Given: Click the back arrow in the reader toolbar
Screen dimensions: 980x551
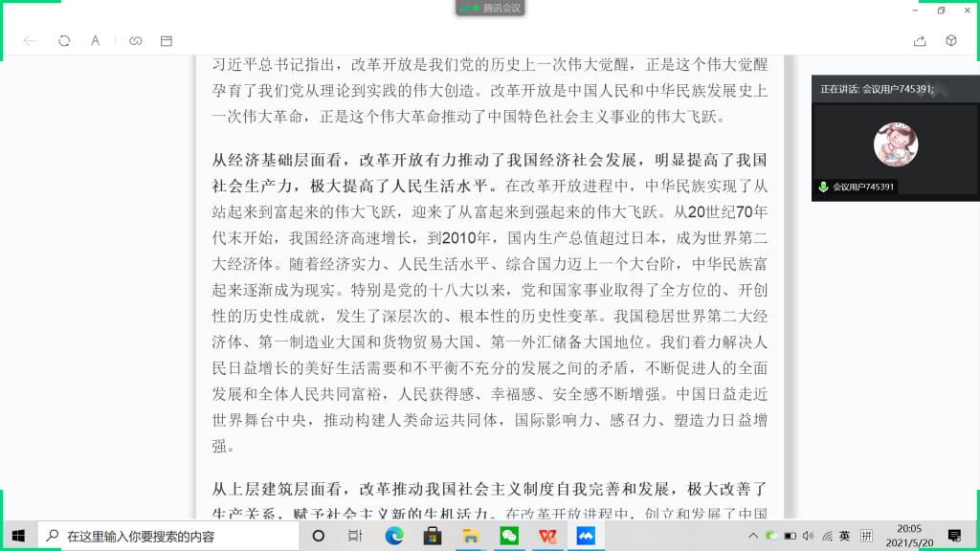Looking at the screenshot, I should 30,41.
